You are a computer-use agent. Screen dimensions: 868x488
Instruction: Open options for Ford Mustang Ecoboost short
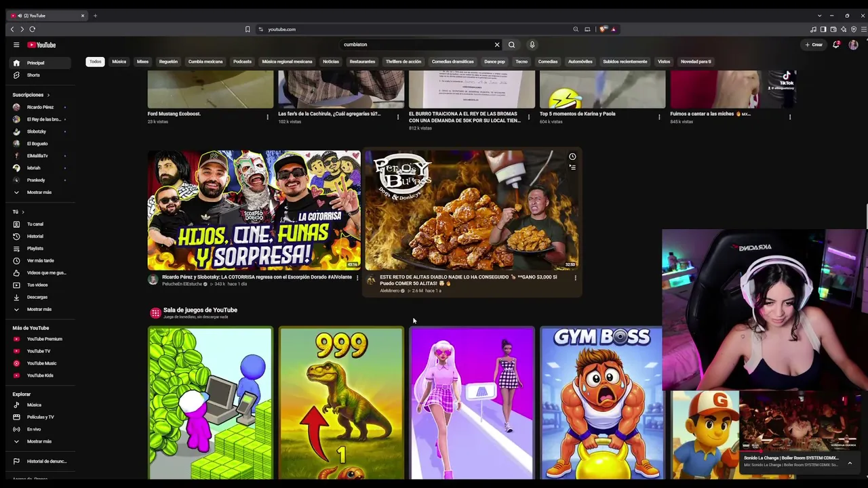267,117
